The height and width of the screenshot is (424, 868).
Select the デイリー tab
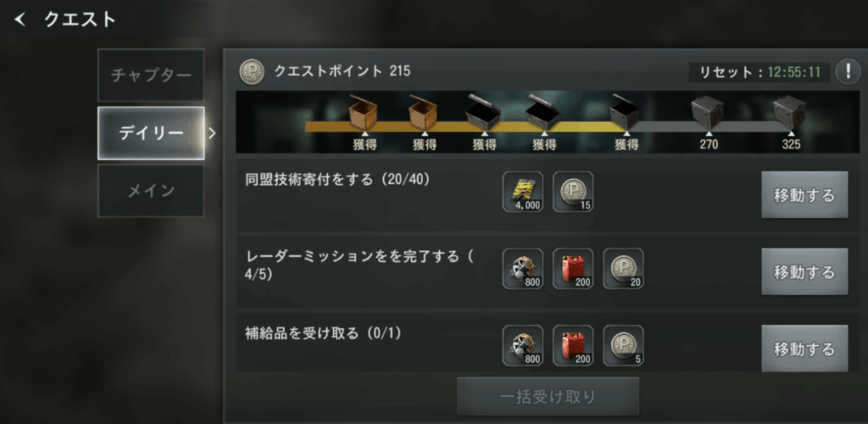(x=151, y=133)
